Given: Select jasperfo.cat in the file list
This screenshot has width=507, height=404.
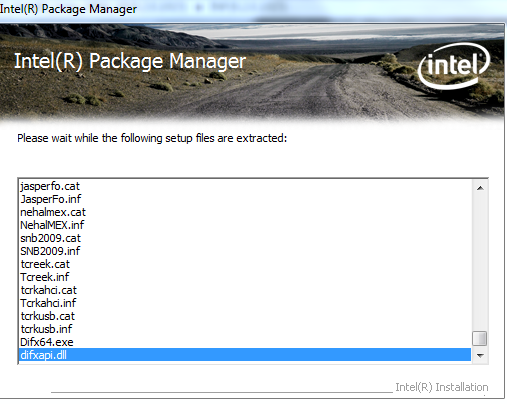Looking at the screenshot, I should point(245,186).
